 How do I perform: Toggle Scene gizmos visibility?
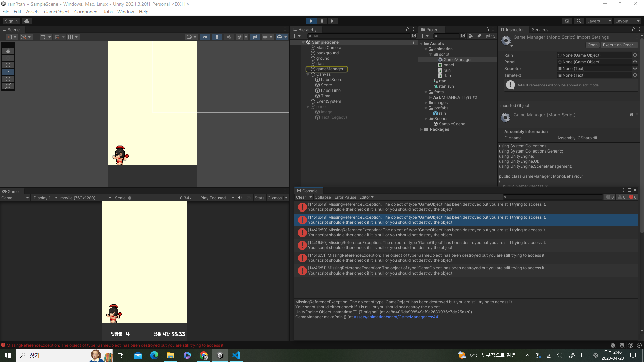click(279, 37)
